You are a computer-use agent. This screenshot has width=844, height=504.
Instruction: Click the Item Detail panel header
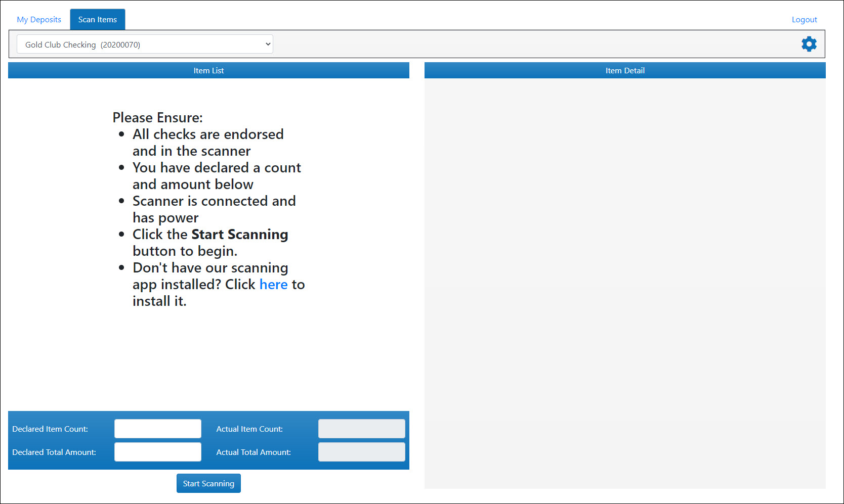point(624,71)
